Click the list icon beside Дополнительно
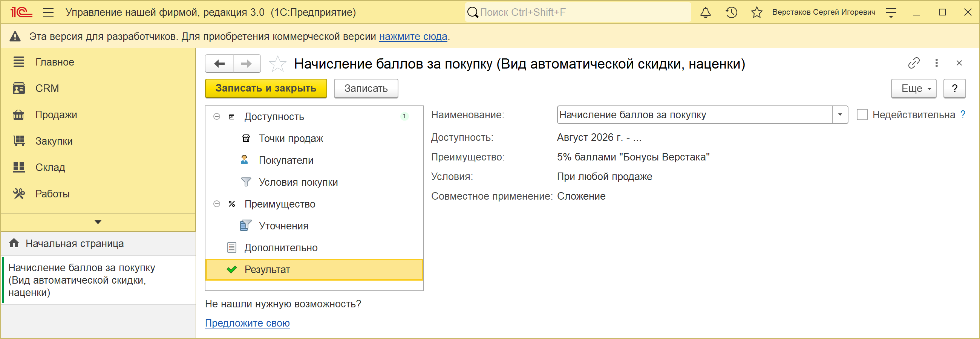The image size is (980, 339). (232, 247)
